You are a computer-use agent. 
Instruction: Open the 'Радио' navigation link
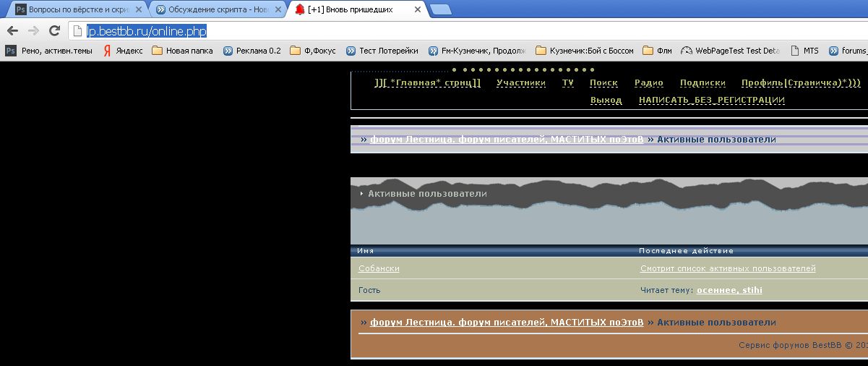649,83
